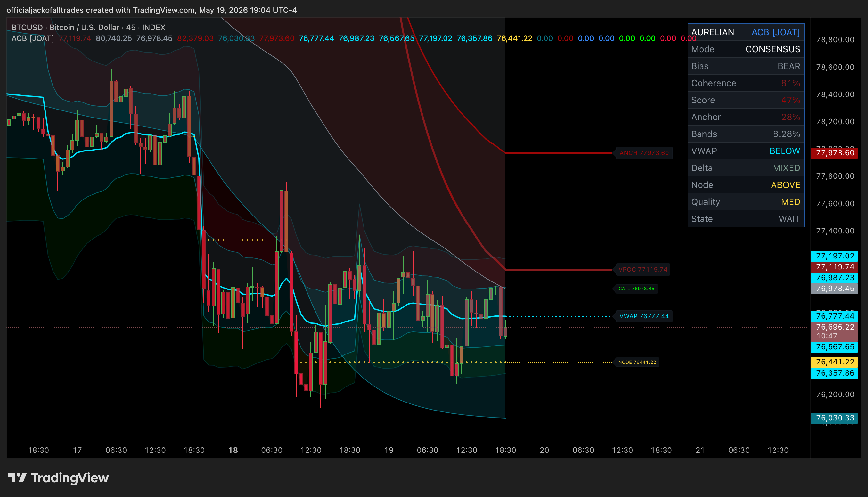The height and width of the screenshot is (497, 868).
Task: Click the Bands 8.28% value
Action: click(x=773, y=134)
